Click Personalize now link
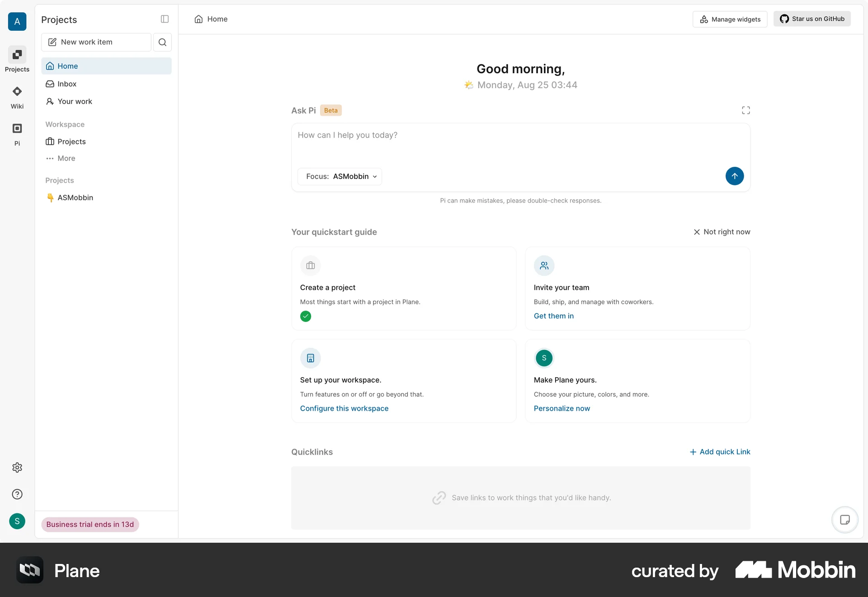Screen dimensions: 868x597 [561, 408]
